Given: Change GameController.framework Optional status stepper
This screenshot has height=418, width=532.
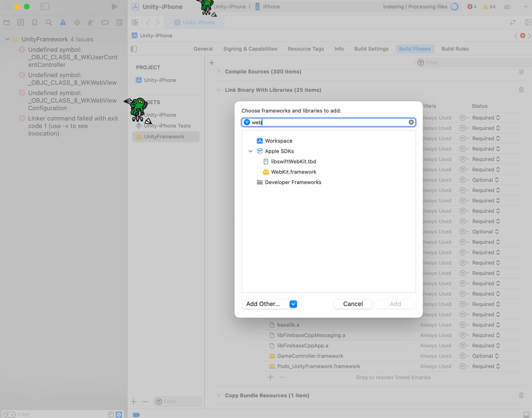Looking at the screenshot, I should pyautogui.click(x=497, y=356).
